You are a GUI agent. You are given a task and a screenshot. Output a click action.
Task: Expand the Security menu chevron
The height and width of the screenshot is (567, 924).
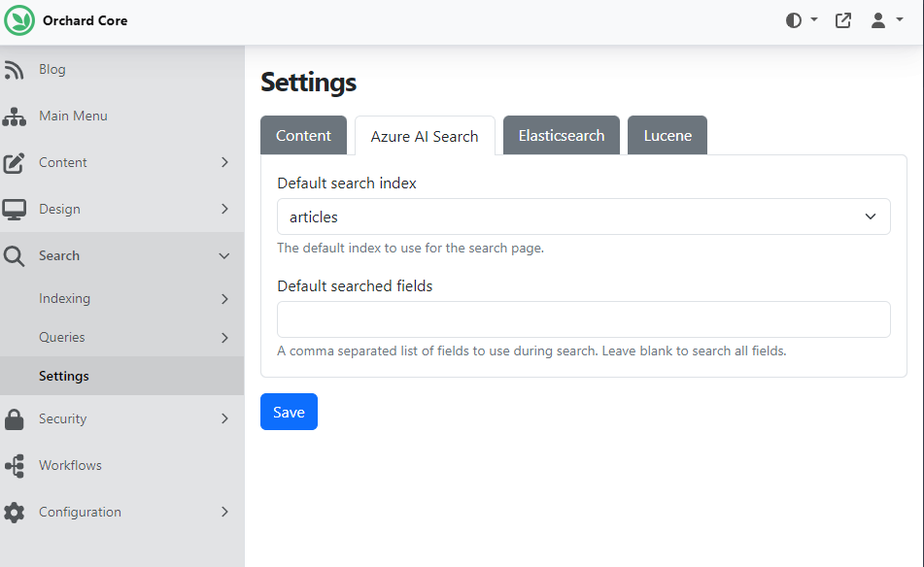[224, 418]
